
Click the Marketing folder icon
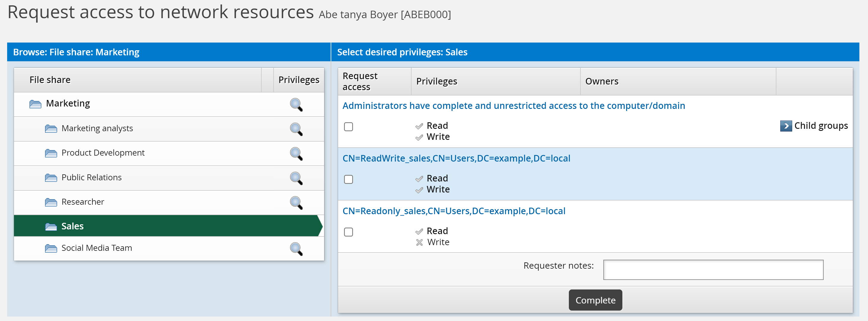coord(35,104)
